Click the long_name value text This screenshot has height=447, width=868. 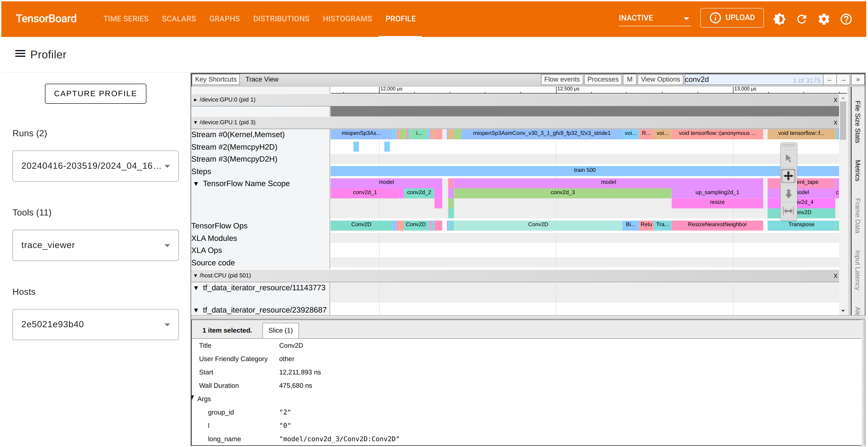coord(339,439)
